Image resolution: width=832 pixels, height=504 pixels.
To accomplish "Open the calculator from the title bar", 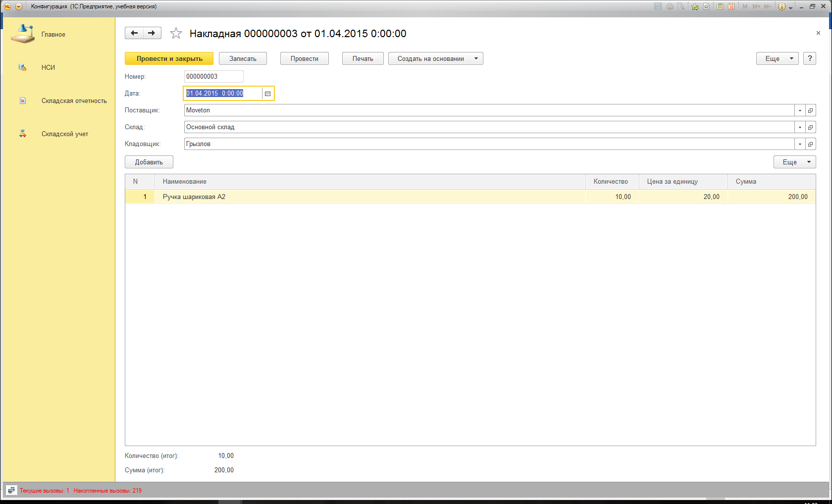I will (720, 6).
